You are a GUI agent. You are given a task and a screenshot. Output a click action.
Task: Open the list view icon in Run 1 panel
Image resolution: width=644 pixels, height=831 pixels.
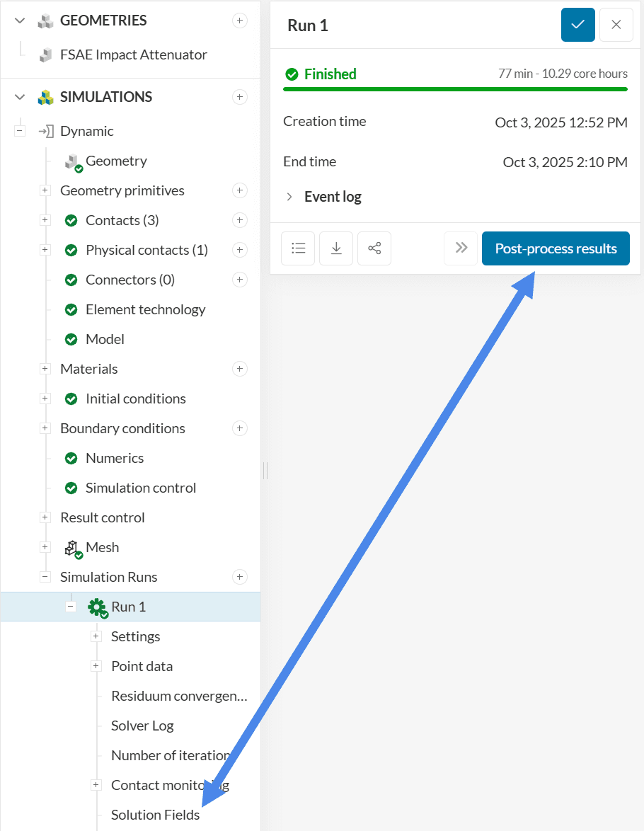click(298, 248)
